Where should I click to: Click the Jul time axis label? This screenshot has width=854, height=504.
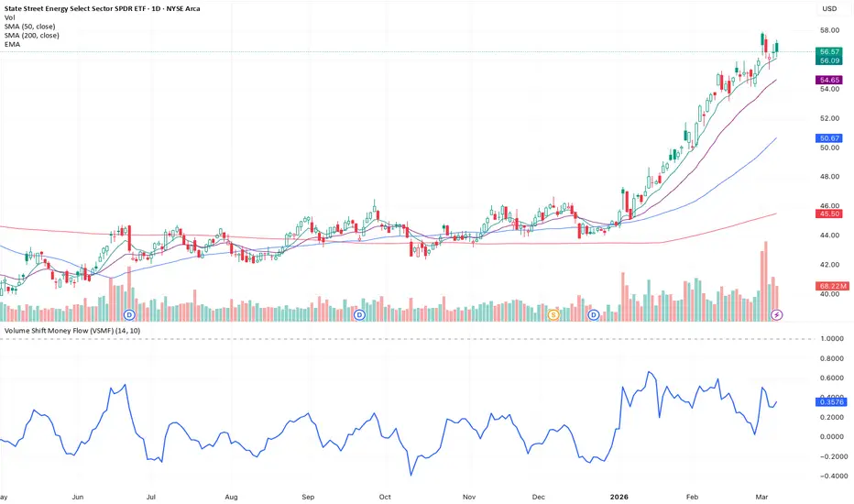(x=151, y=497)
